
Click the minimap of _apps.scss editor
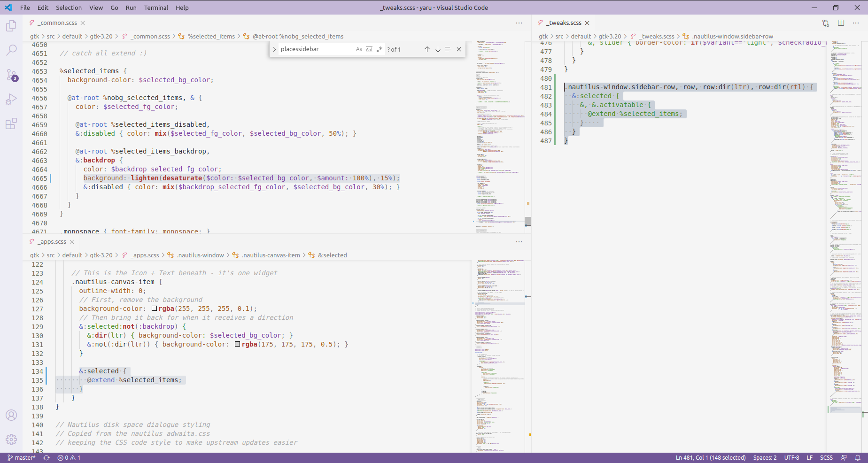pos(499,356)
